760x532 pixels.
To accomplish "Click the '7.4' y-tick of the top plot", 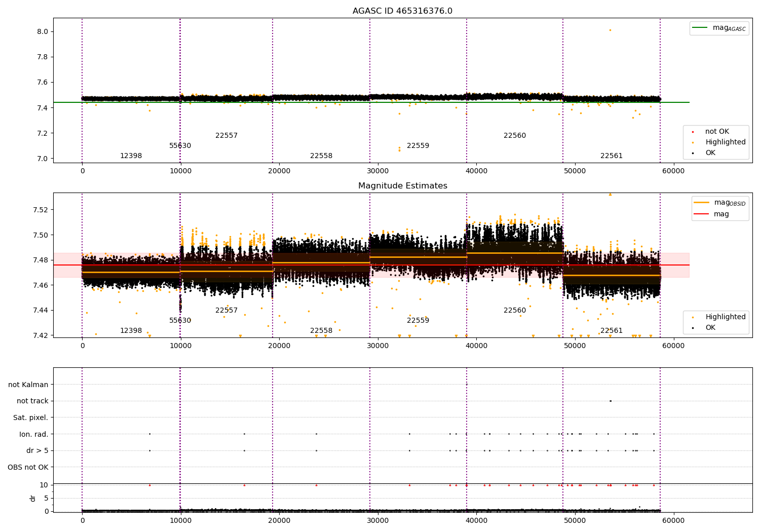I will tap(43, 108).
